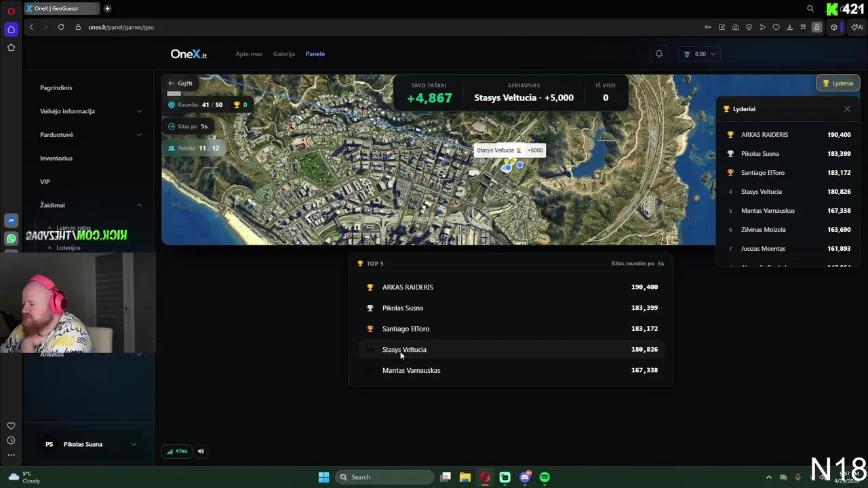The width and height of the screenshot is (868, 488).
Task: Click Pikolas Susna row in Top 5
Action: pos(511,308)
